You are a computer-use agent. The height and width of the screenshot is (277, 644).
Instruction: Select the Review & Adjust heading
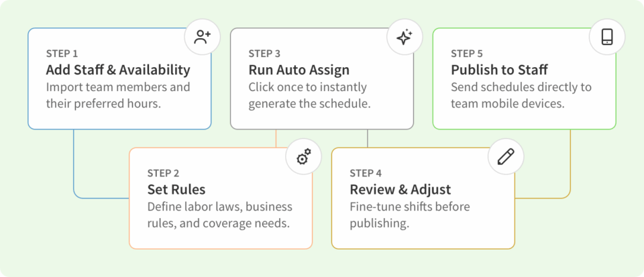click(x=400, y=190)
